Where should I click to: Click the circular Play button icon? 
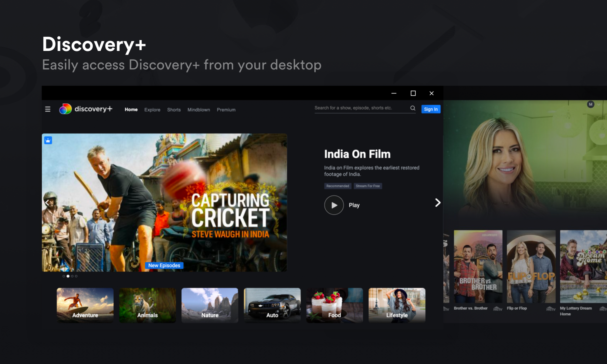click(x=334, y=205)
